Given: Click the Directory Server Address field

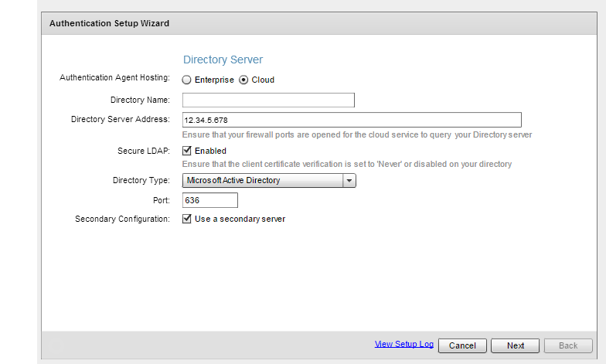Looking at the screenshot, I should (x=352, y=120).
